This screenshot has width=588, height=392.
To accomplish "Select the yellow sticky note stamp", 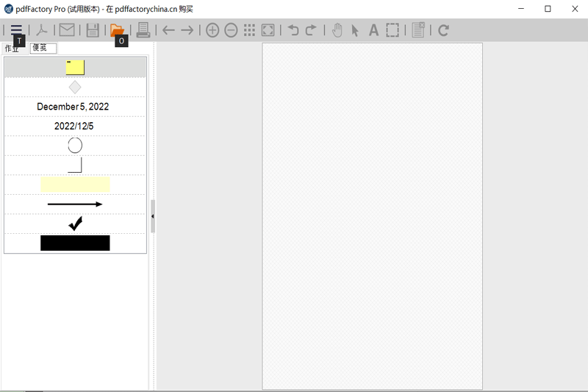I will 75,68.
